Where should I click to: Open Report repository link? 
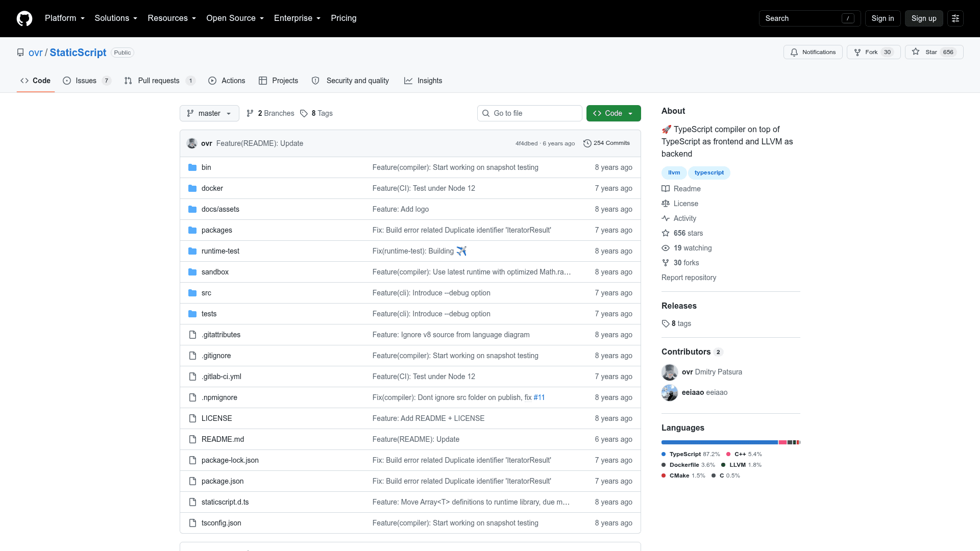tap(689, 278)
